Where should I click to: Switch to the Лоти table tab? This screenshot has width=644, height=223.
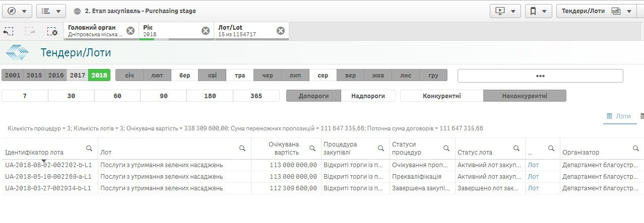[x=619, y=116]
